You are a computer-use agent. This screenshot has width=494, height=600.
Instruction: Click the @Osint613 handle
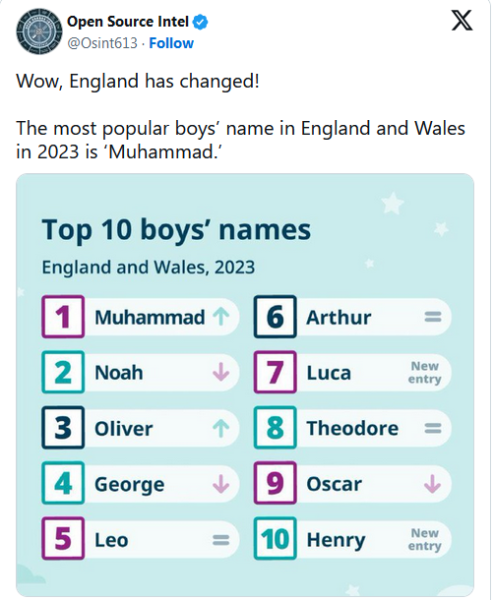[x=102, y=43]
